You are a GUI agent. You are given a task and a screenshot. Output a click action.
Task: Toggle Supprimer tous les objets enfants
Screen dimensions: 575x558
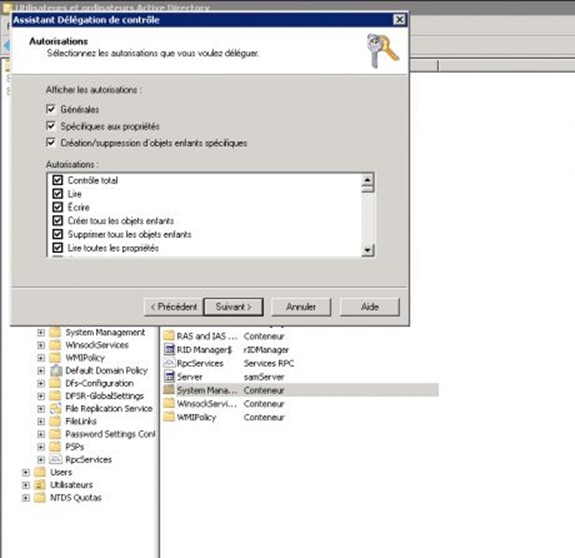click(x=58, y=234)
